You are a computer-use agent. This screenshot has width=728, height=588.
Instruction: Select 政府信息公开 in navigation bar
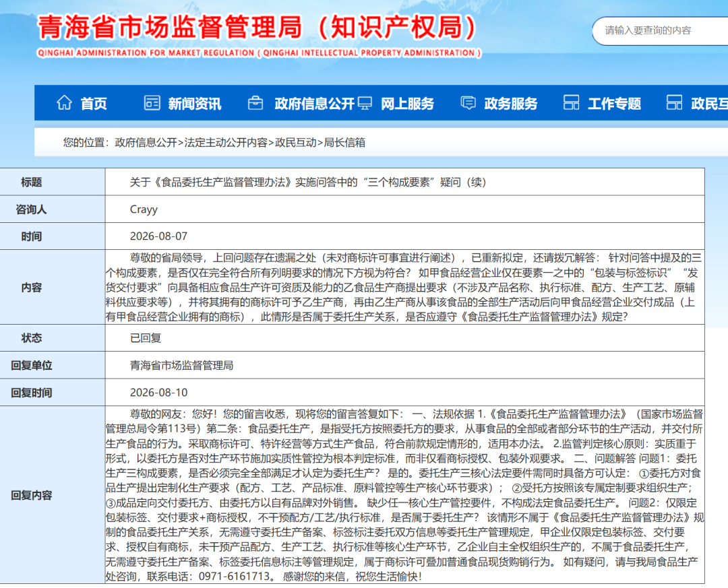point(314,104)
